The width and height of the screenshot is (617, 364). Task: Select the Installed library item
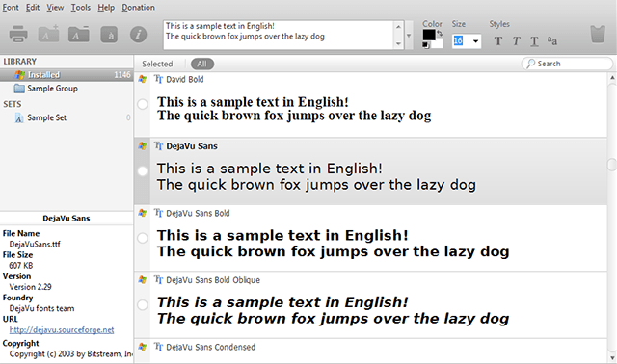(67, 75)
